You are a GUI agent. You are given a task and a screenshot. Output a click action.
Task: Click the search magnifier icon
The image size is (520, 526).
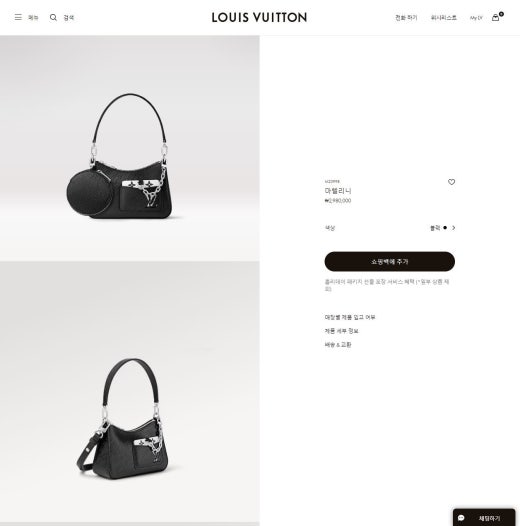point(53,17)
